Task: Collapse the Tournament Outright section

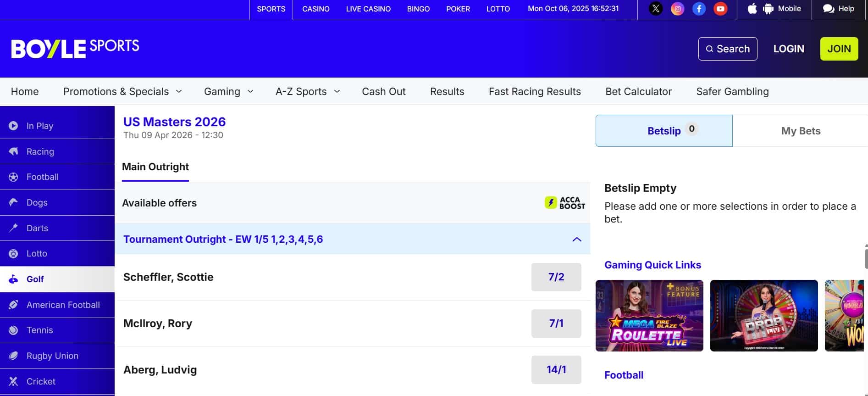Action: (x=576, y=240)
